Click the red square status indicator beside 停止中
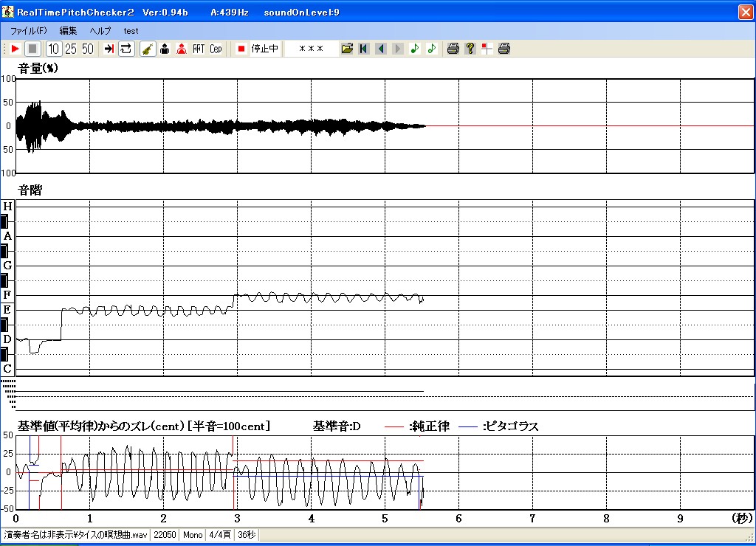 tap(241, 49)
